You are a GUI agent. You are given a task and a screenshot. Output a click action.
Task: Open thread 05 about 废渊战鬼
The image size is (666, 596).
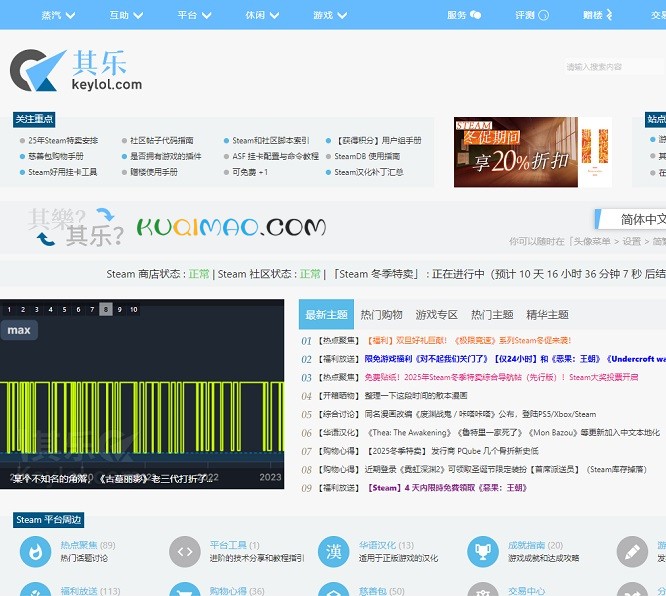(x=480, y=414)
